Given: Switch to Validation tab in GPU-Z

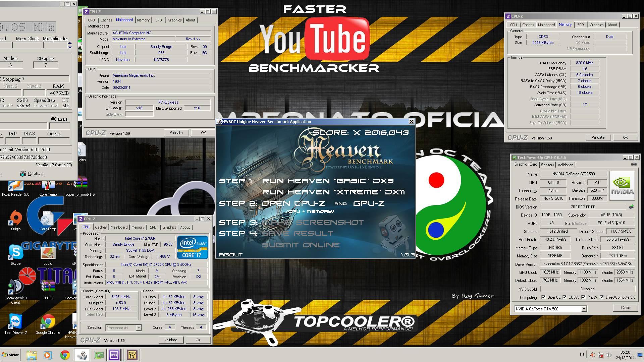Looking at the screenshot, I should 565,165.
